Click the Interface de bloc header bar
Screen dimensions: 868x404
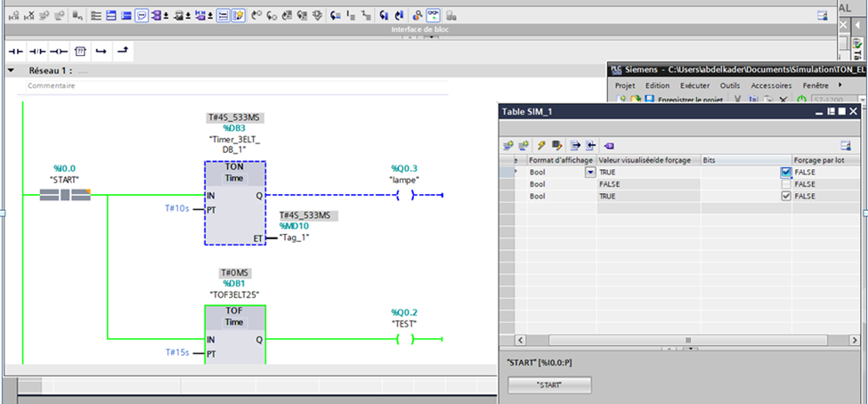click(419, 29)
